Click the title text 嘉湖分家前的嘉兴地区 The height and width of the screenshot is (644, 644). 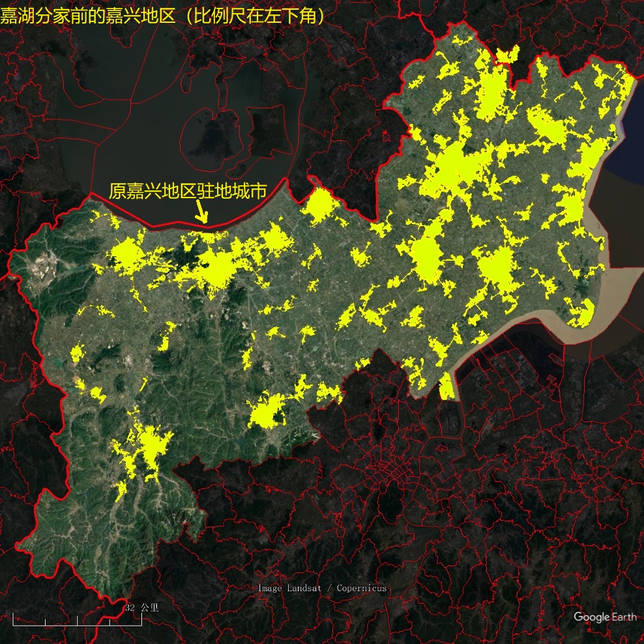[x=87, y=16]
